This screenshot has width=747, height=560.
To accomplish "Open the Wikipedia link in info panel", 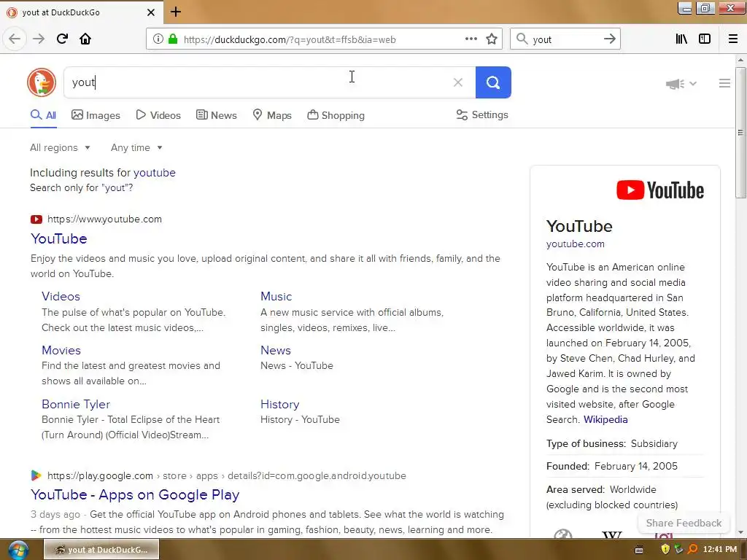I will (605, 419).
